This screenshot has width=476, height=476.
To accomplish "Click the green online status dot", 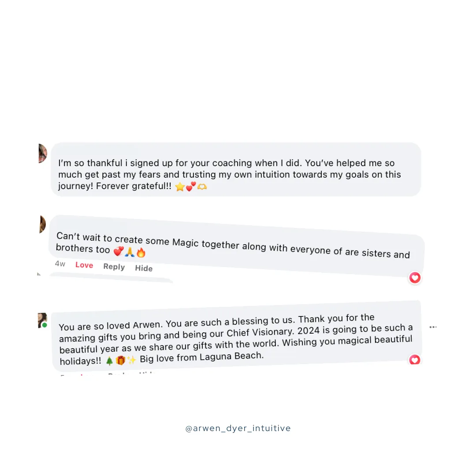I will (x=45, y=325).
